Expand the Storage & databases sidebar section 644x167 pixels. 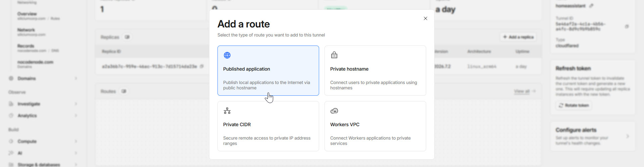76,165
